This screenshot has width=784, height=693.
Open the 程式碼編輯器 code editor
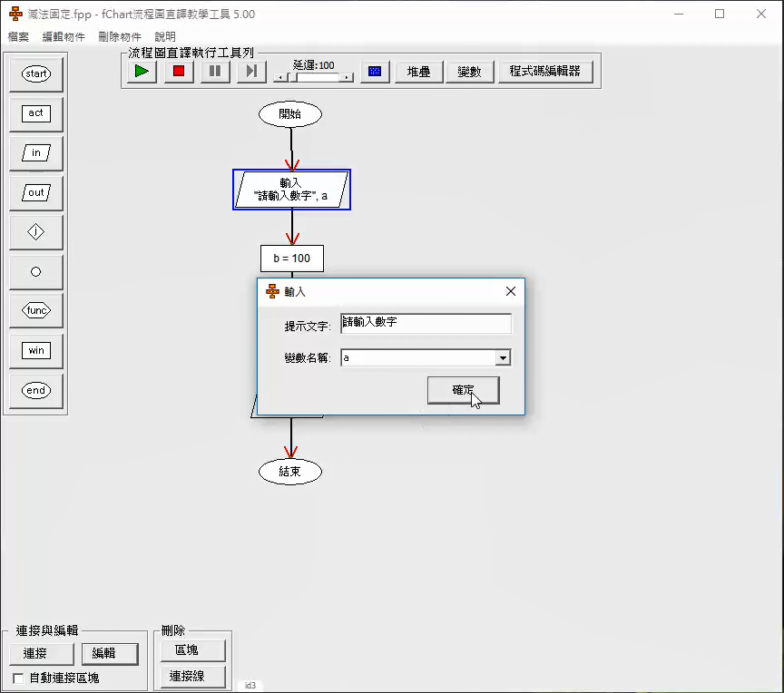544,72
